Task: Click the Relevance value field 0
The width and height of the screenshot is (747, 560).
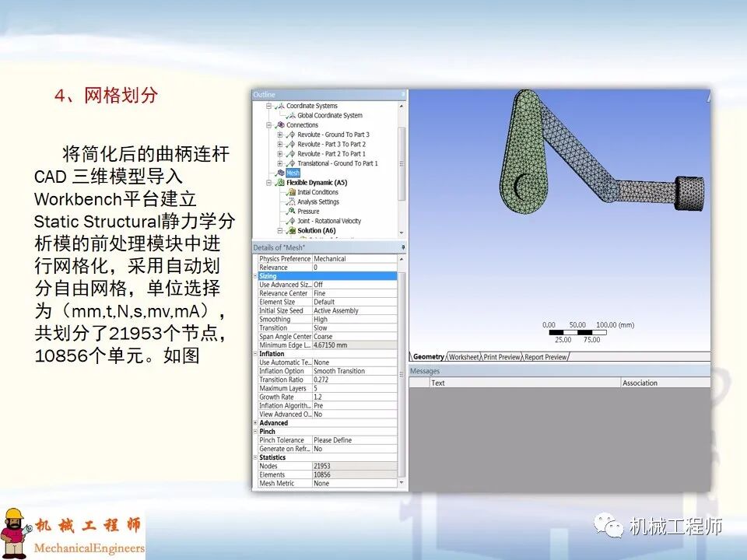Action: click(355, 267)
